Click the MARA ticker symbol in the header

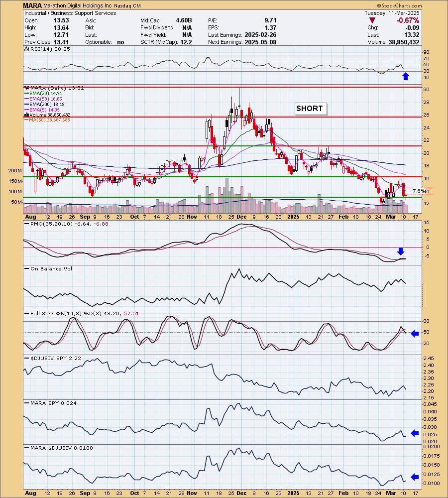pos(32,5)
